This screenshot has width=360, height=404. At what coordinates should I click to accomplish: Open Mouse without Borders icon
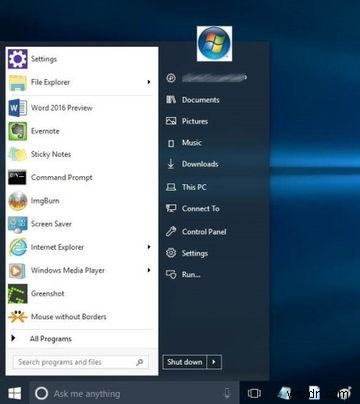click(x=18, y=317)
